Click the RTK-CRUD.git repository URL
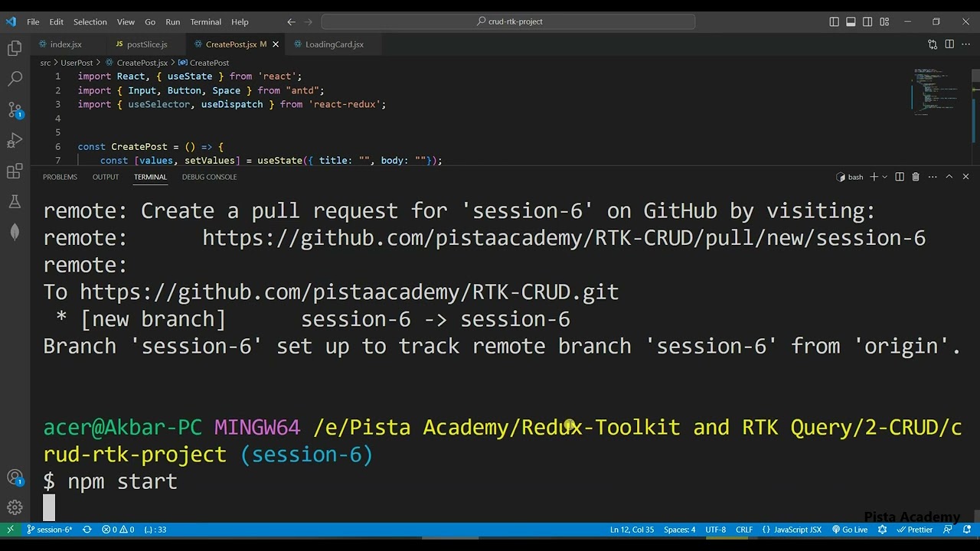Viewport: 980px width, 551px height. (349, 292)
